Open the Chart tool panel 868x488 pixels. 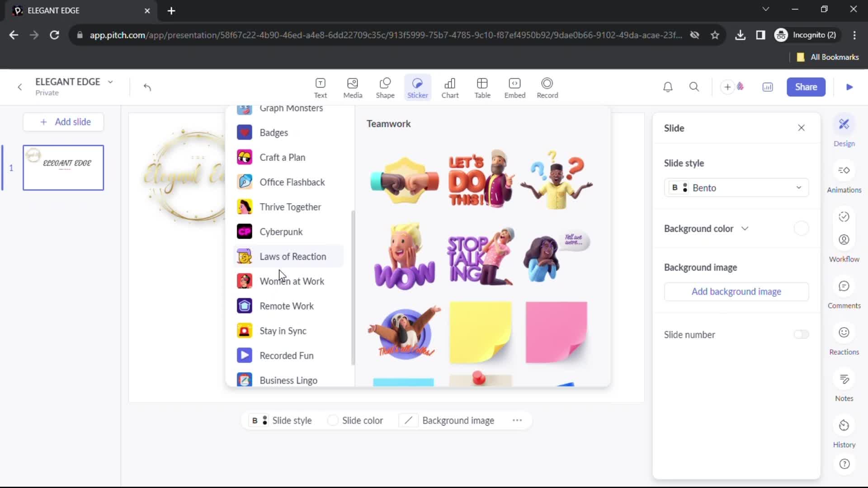point(451,87)
